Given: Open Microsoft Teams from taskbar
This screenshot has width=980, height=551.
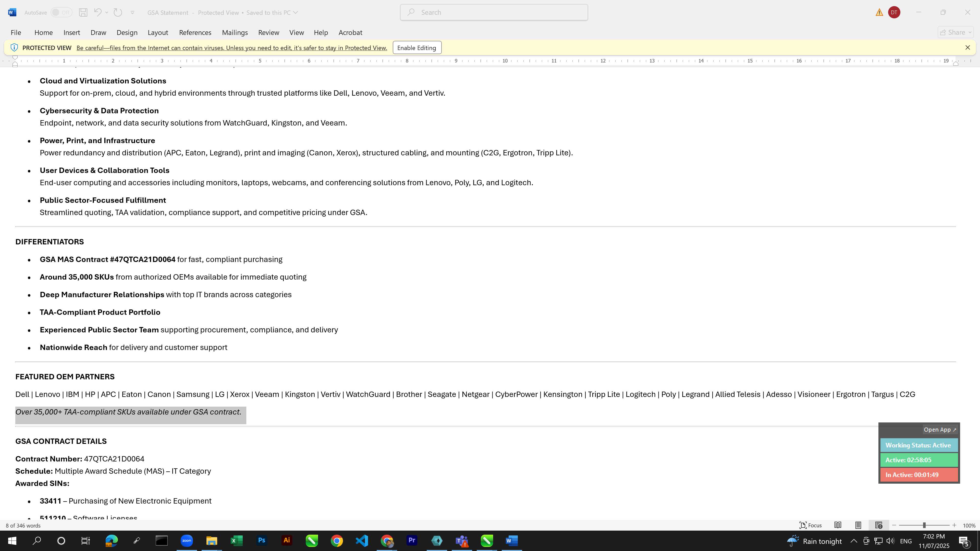Looking at the screenshot, I should click(x=462, y=541).
